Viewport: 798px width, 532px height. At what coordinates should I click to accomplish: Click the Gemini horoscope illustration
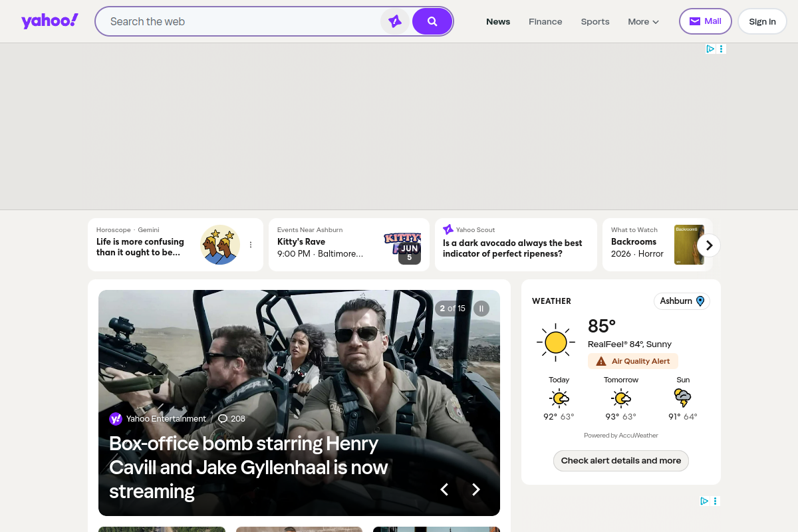pos(220,245)
